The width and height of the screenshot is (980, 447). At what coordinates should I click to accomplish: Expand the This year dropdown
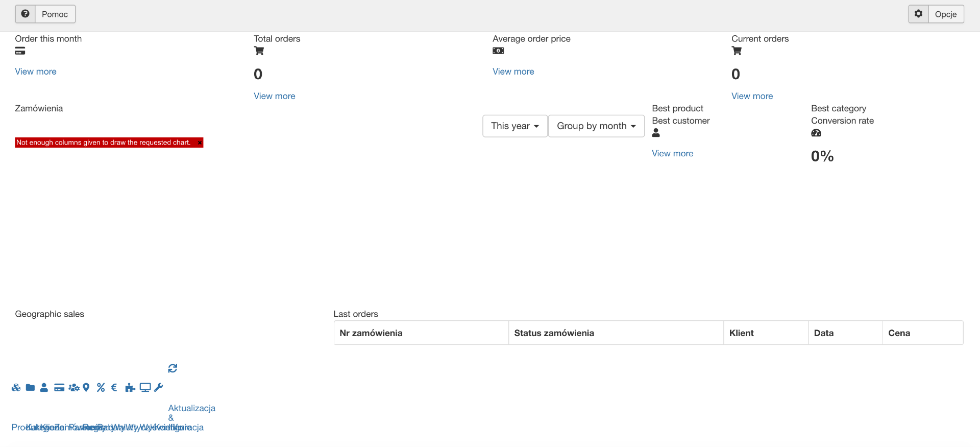click(514, 126)
